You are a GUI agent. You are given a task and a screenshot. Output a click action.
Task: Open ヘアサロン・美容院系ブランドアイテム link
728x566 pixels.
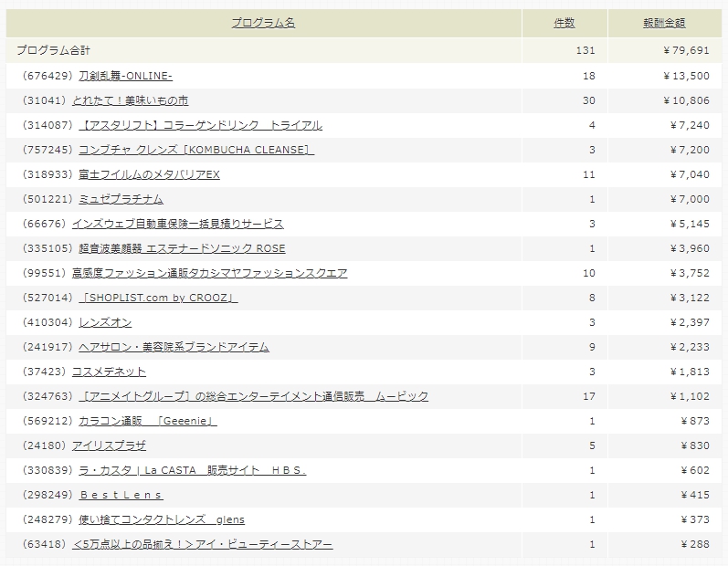pos(174,346)
